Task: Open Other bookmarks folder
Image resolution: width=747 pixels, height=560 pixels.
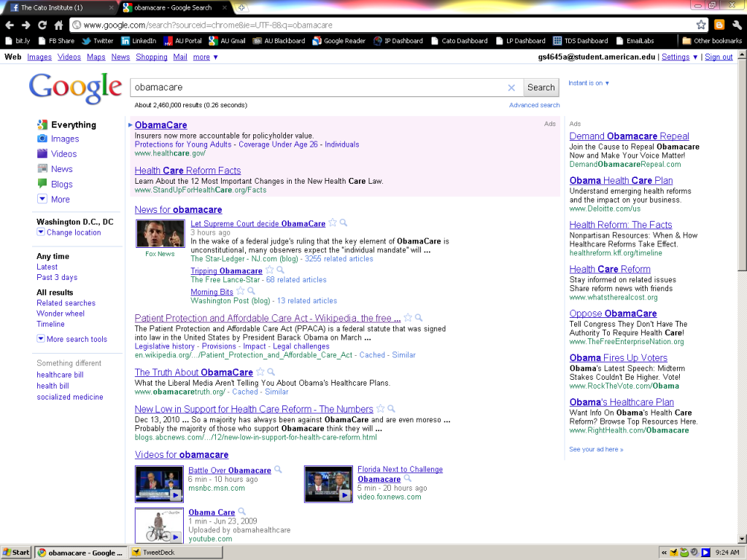Action: tap(712, 41)
